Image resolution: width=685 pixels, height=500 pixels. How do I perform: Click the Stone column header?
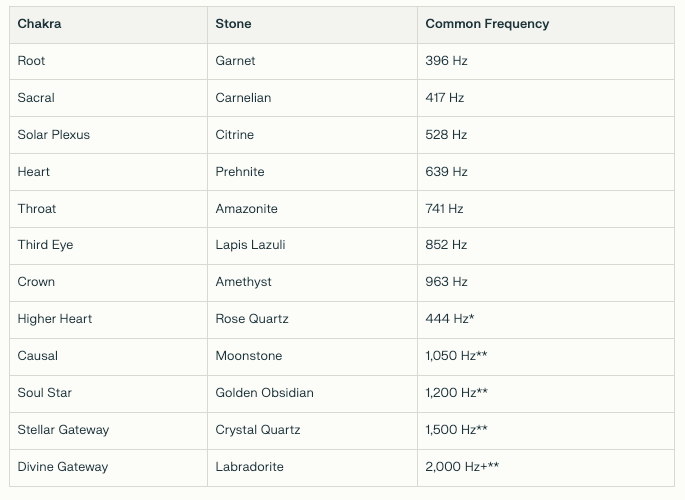234,24
